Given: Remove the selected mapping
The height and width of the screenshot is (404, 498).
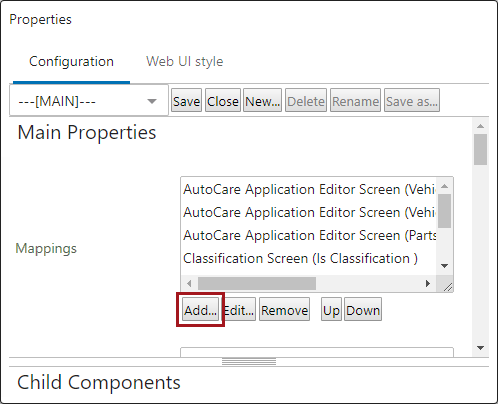Looking at the screenshot, I should pos(284,310).
